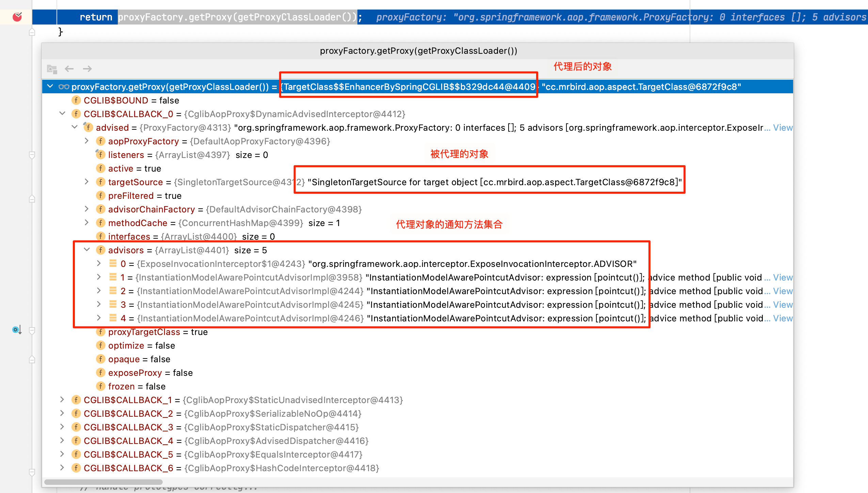Screen dimensions: 868x493
Task: Click the field icon beside proxyTargetClass
Action: click(100, 332)
